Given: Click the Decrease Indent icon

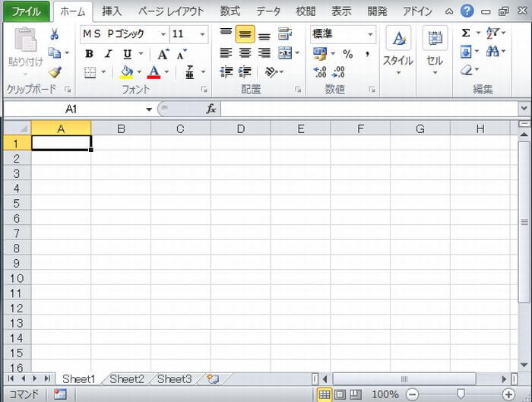Looking at the screenshot, I should pyautogui.click(x=226, y=72).
